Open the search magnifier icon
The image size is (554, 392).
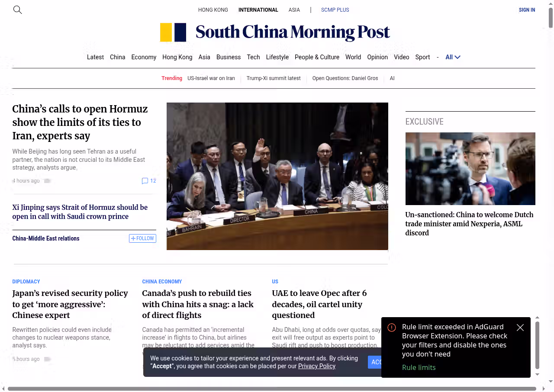point(17,10)
